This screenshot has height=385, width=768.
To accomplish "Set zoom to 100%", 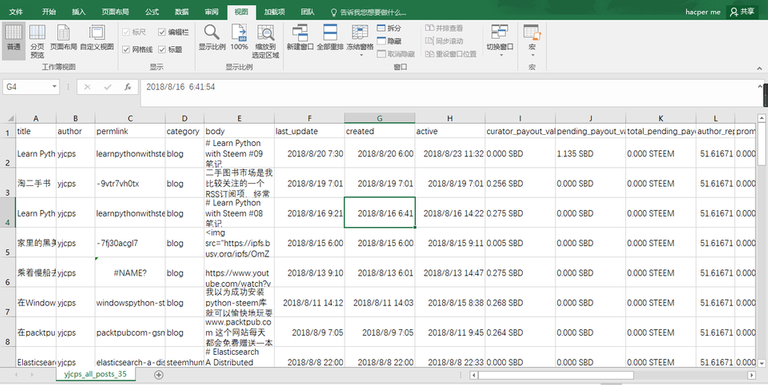I will click(239, 38).
